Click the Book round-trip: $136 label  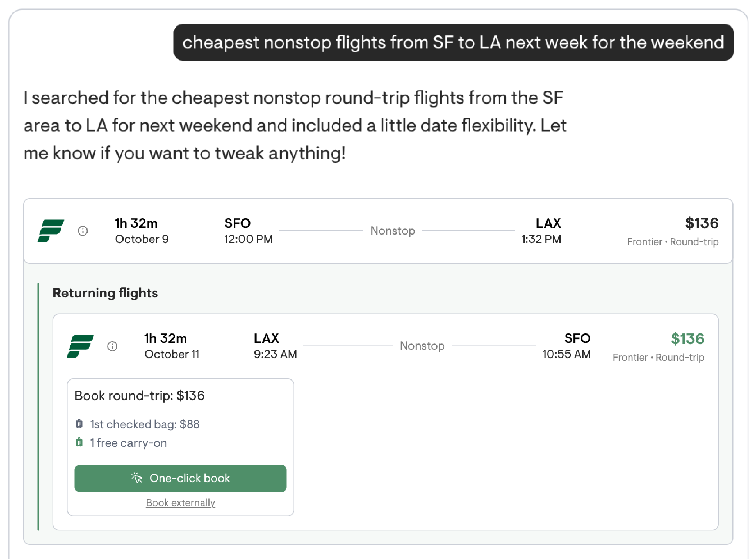140,396
